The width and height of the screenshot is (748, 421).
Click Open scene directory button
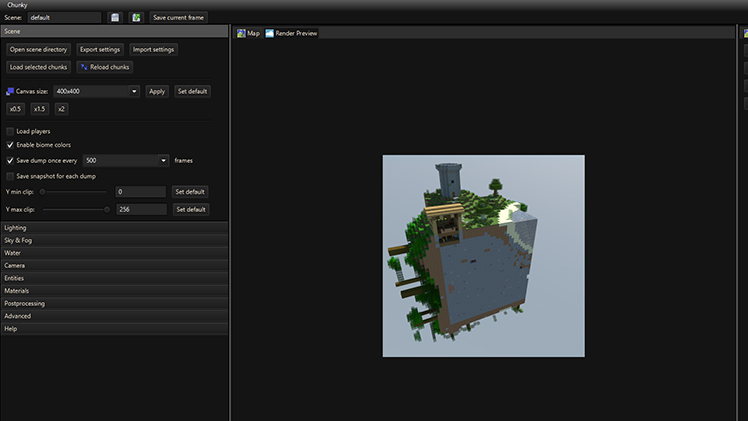tap(38, 49)
